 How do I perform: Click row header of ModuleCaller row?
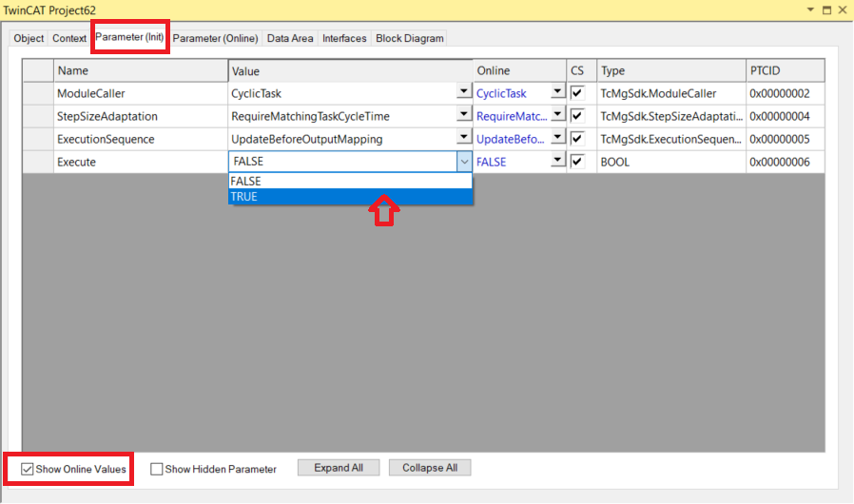[x=38, y=93]
